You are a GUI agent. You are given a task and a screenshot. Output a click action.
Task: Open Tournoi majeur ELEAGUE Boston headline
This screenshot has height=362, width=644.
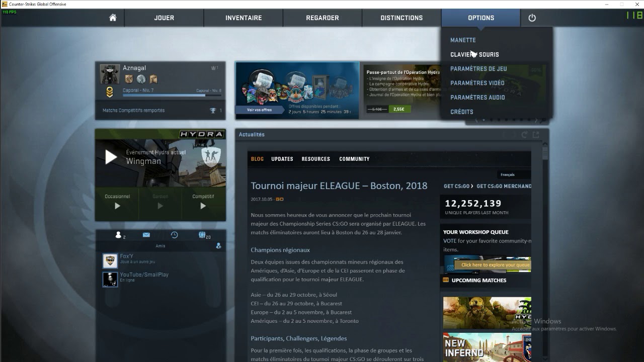pyautogui.click(x=339, y=186)
